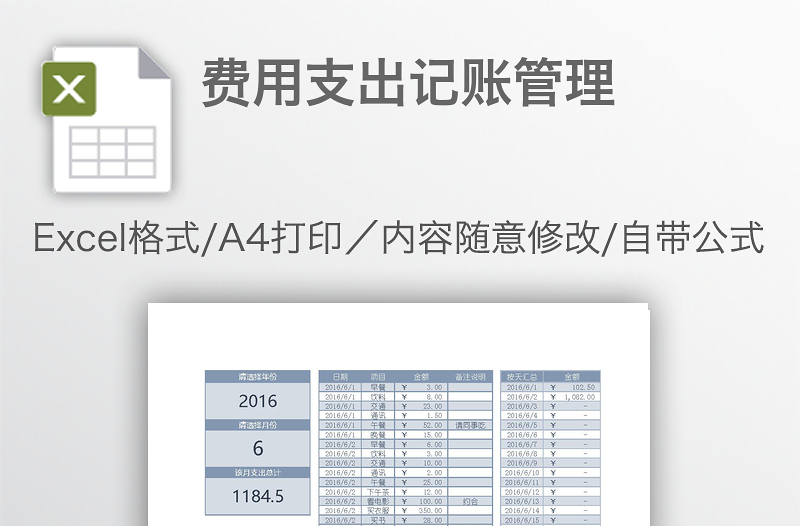Click the green Excel X logo badge
Viewport: 800px width, 526px height.
pos(69,89)
